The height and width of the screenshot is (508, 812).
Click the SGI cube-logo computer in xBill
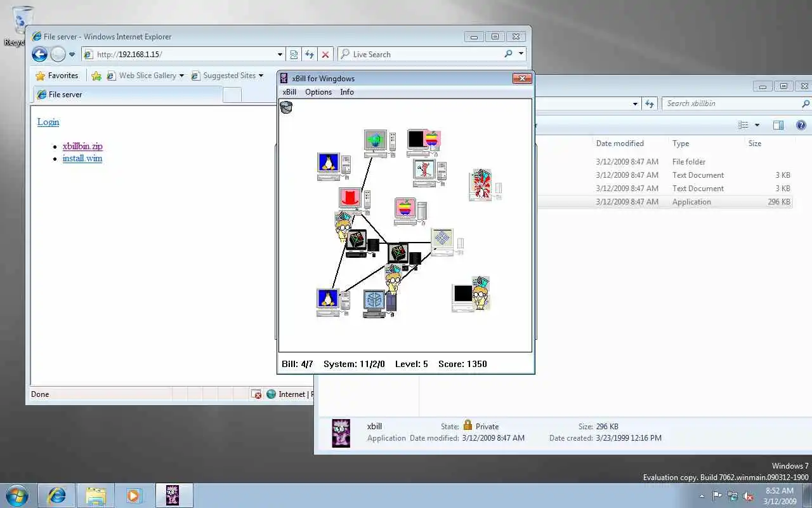[x=380, y=304]
